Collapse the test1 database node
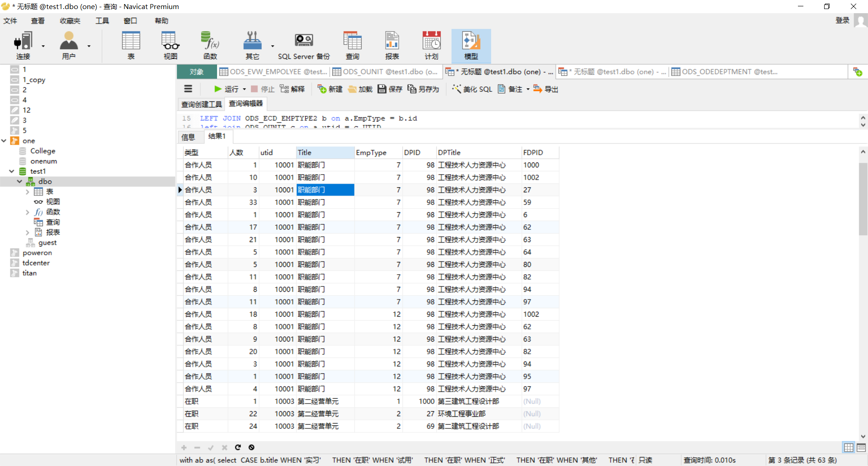 tap(12, 171)
